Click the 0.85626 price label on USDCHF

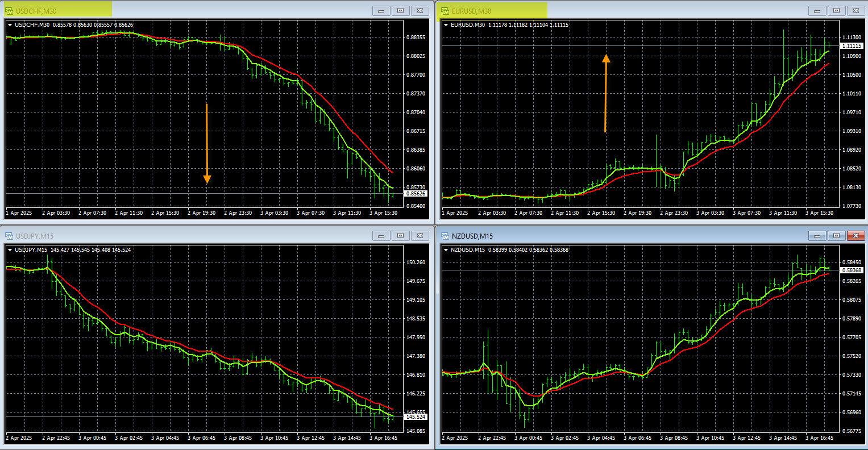[x=416, y=194]
